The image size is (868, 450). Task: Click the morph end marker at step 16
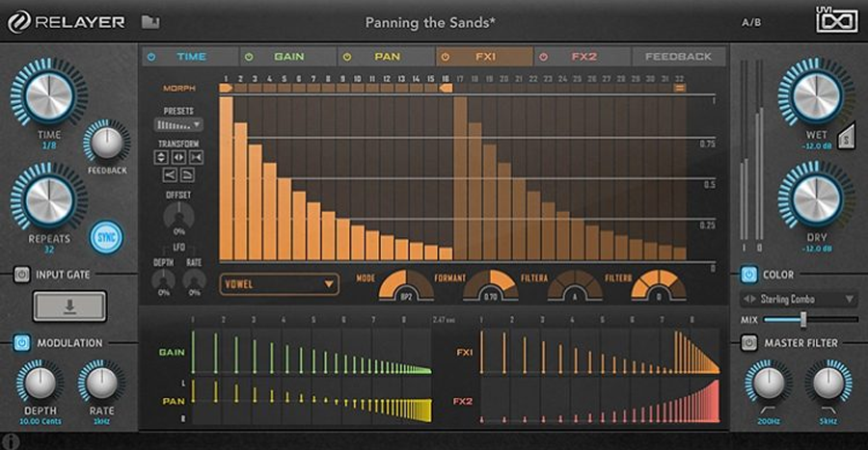[x=446, y=88]
